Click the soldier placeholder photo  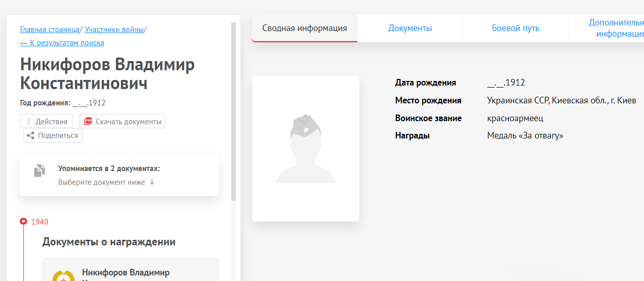tap(305, 149)
